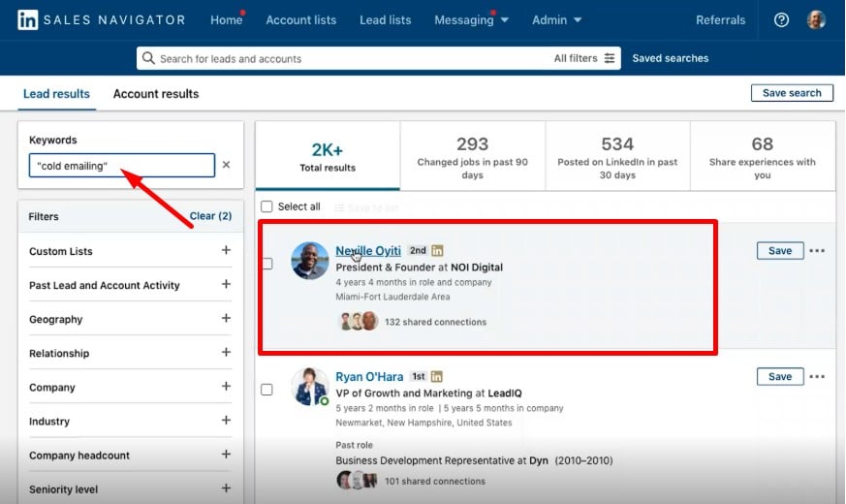Click the Save search button
Viewport: 846px width, 504px height.
point(792,93)
